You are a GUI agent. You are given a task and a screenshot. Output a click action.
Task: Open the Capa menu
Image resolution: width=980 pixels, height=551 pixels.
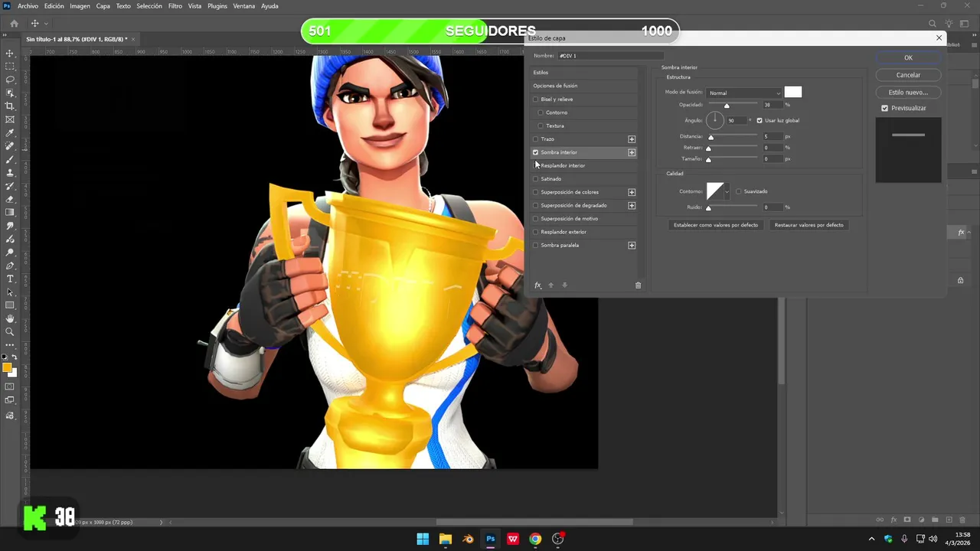pos(103,6)
